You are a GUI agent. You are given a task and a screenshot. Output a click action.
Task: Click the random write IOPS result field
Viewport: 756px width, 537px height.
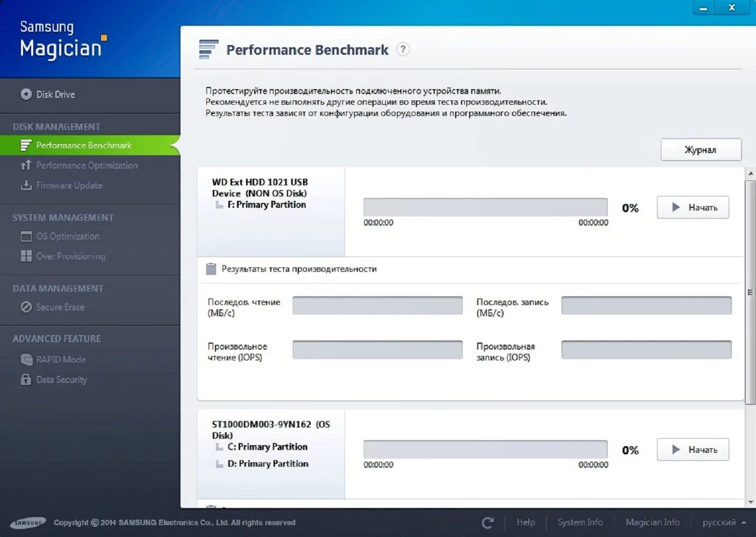tap(646, 350)
